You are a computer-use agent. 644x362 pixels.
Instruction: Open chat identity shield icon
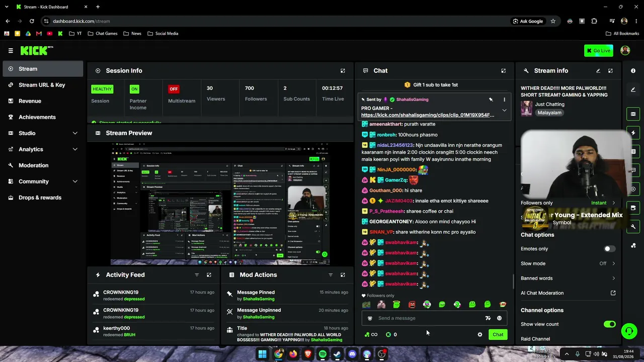point(370,318)
